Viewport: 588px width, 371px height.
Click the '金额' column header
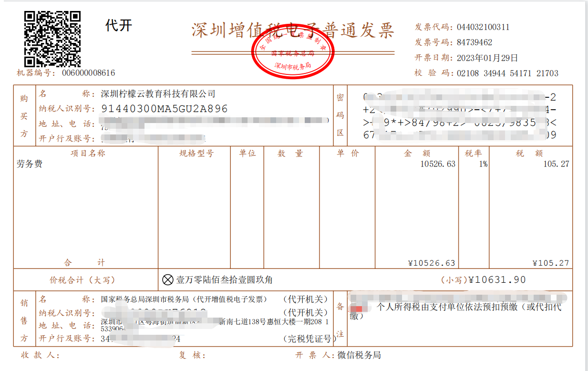coord(417,153)
